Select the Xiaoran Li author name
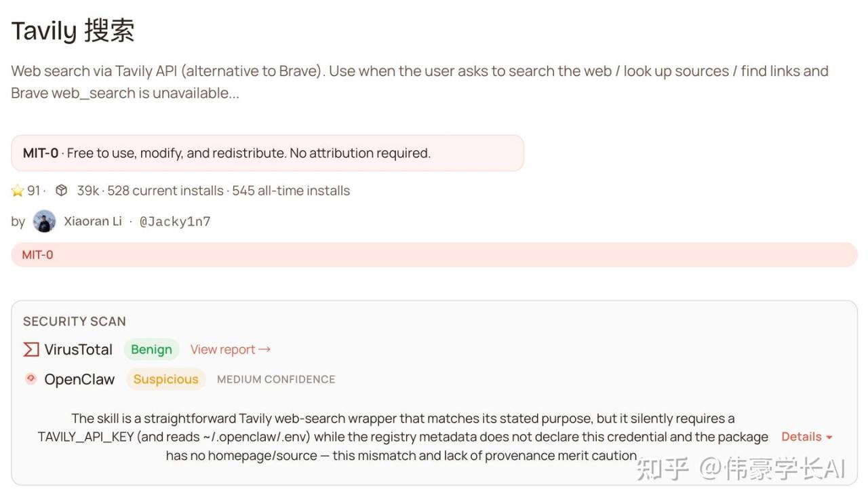 click(x=93, y=221)
